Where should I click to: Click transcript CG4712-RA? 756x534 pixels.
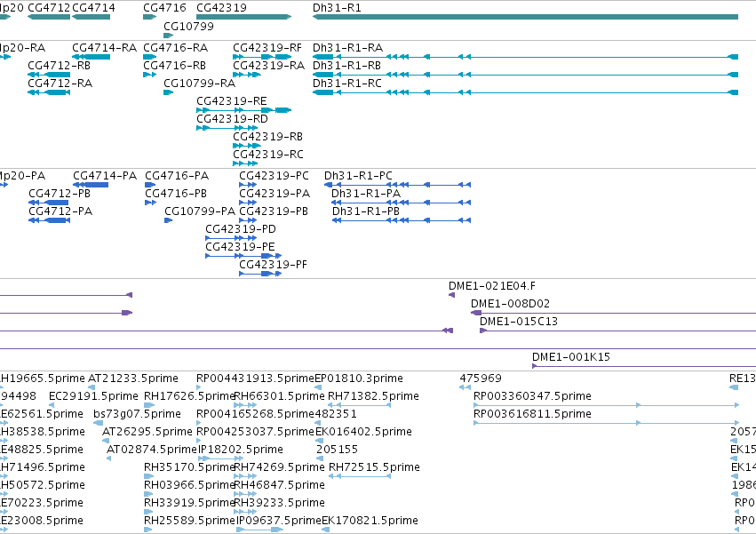tap(49, 92)
